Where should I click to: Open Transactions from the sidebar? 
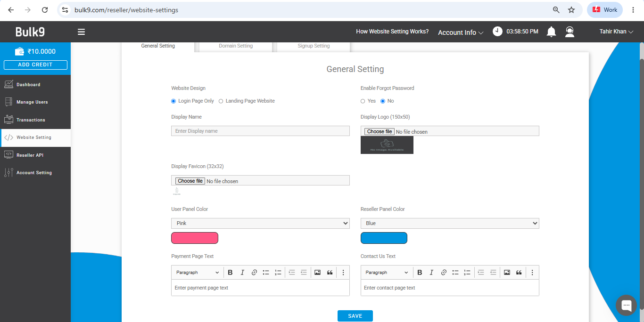pyautogui.click(x=35, y=120)
